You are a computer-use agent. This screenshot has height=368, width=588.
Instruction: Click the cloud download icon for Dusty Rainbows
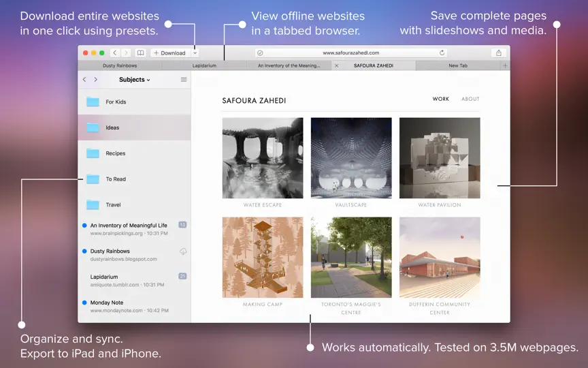(x=183, y=251)
